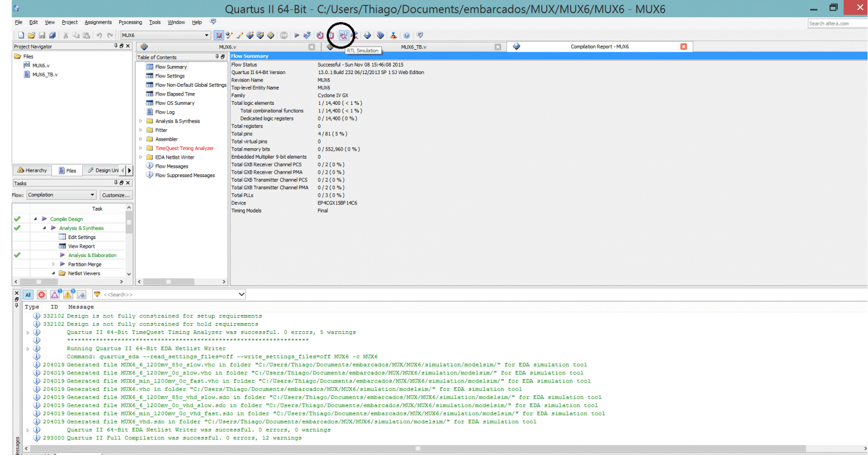Expand the TimeQuest Timing Analyzer folder
The height and width of the screenshot is (455, 868).
pyautogui.click(x=141, y=148)
